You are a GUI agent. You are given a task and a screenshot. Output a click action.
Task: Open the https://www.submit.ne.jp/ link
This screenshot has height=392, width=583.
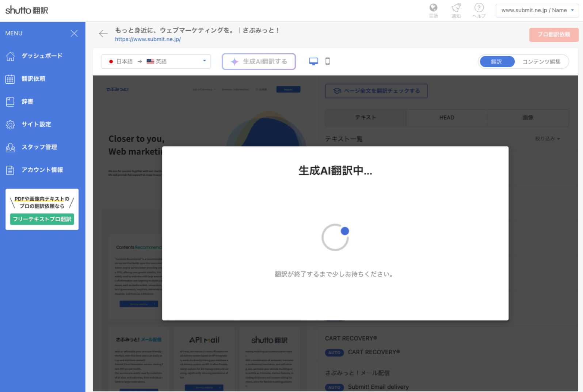pos(148,39)
